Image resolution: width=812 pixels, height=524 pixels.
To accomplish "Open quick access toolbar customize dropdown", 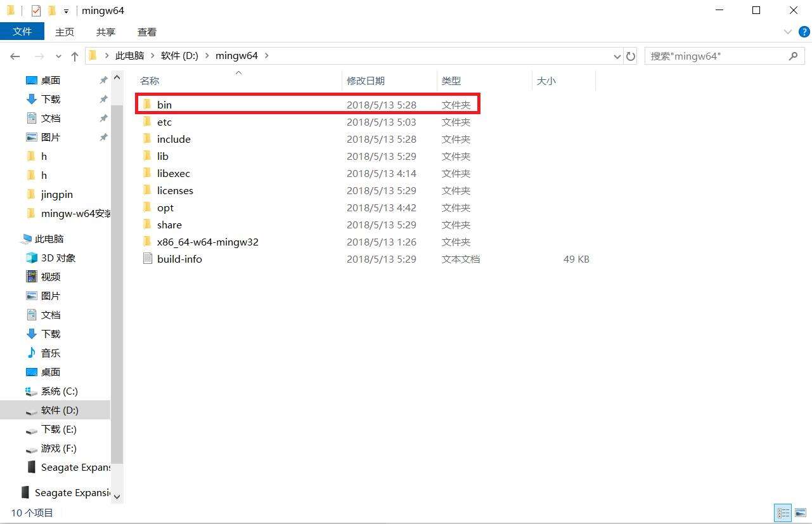I will point(66,11).
